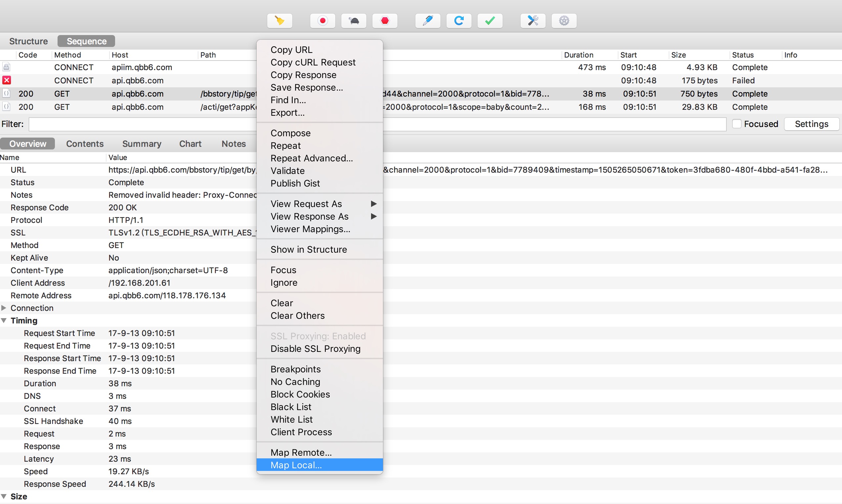Open the View Request As submenu arrow

374,204
